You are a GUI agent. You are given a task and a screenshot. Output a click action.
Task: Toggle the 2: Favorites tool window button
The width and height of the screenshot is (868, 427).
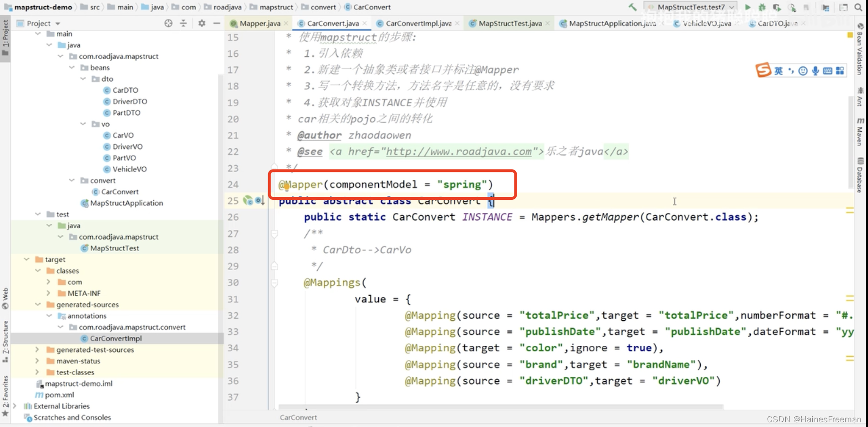5,396
